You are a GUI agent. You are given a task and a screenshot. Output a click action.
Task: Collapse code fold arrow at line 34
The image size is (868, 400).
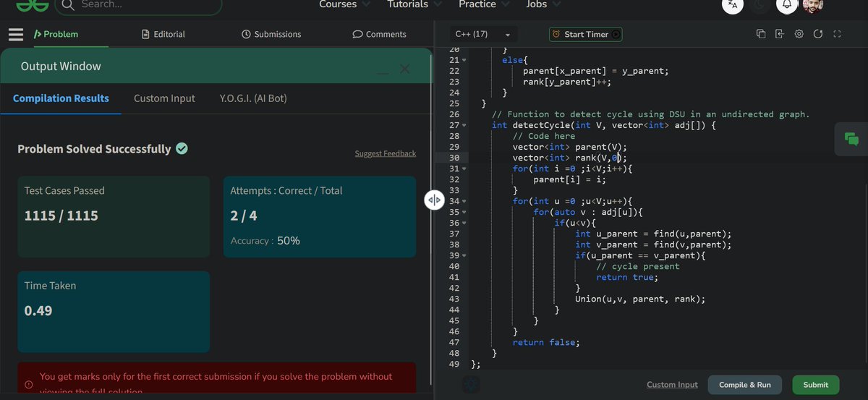point(464,201)
